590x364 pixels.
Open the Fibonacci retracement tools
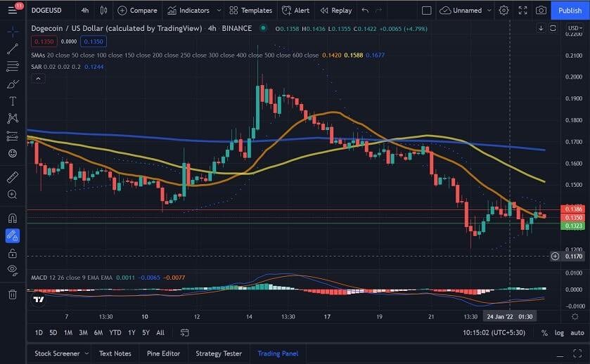(x=13, y=66)
